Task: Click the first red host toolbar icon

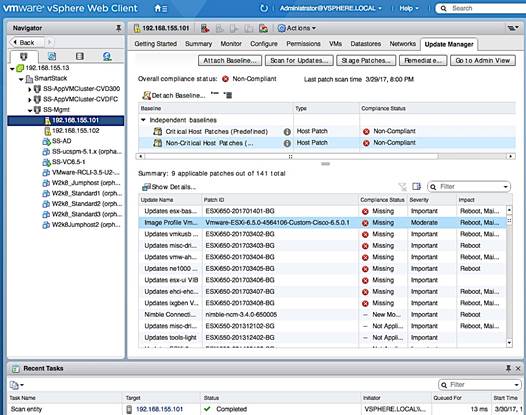Action: pyautogui.click(x=205, y=28)
